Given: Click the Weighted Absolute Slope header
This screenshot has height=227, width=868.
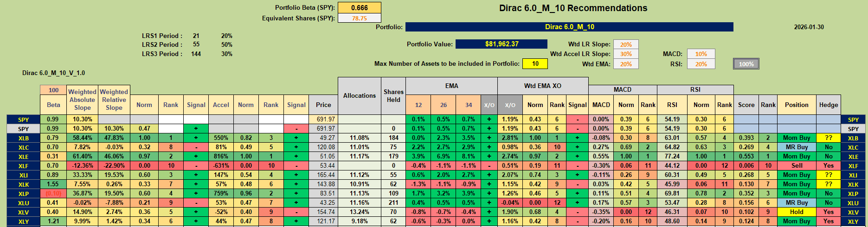Looking at the screenshot, I should tap(83, 100).
